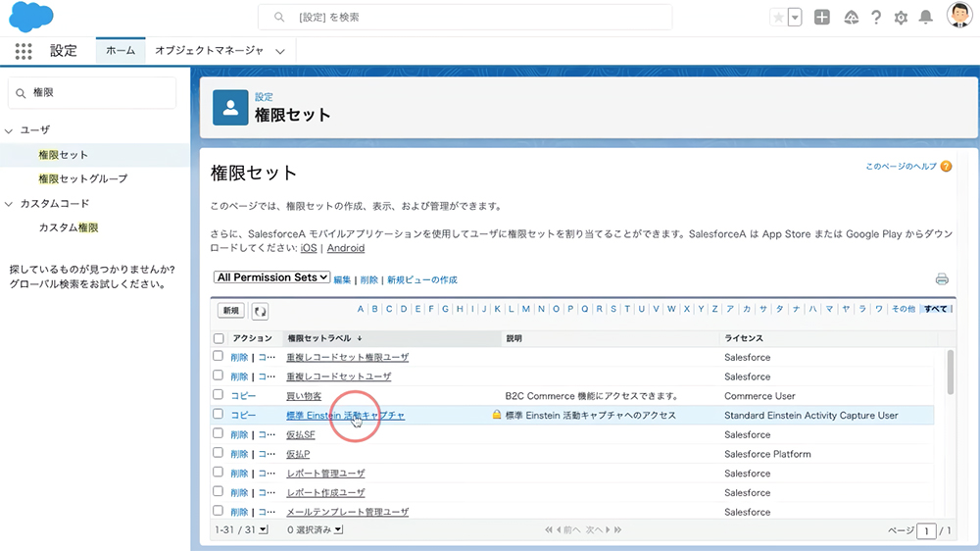
Task: Toggle the select-all checkbox in the header
Action: pyautogui.click(x=219, y=338)
